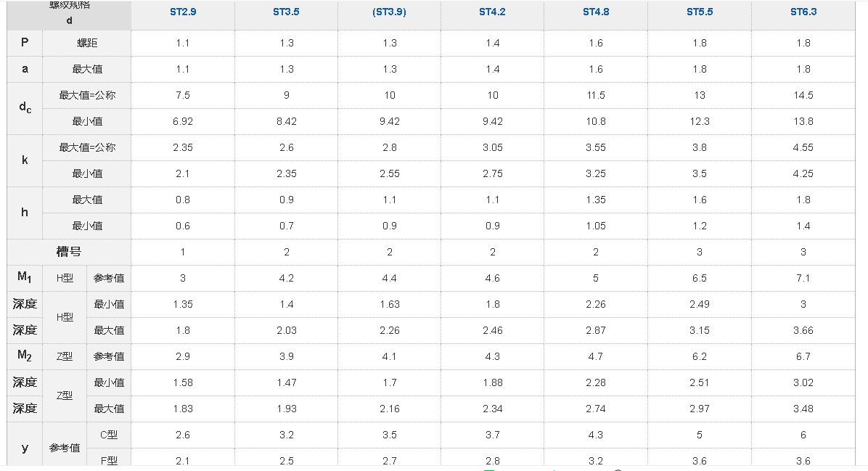This screenshot has width=868, height=471.
Task: Click the h parameter row label
Action: point(25,213)
